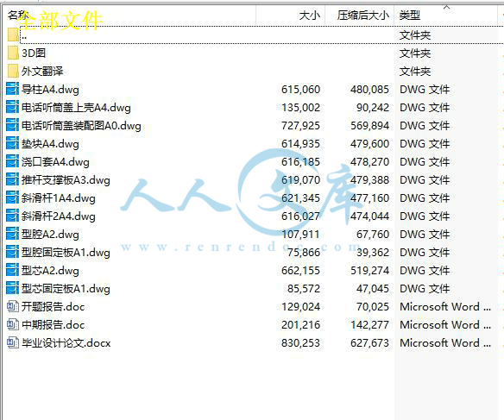This screenshot has height=420, width=504.
Task: Click the DWG icon of 斜滑杆2A4.dwg
Action: [x=13, y=216]
